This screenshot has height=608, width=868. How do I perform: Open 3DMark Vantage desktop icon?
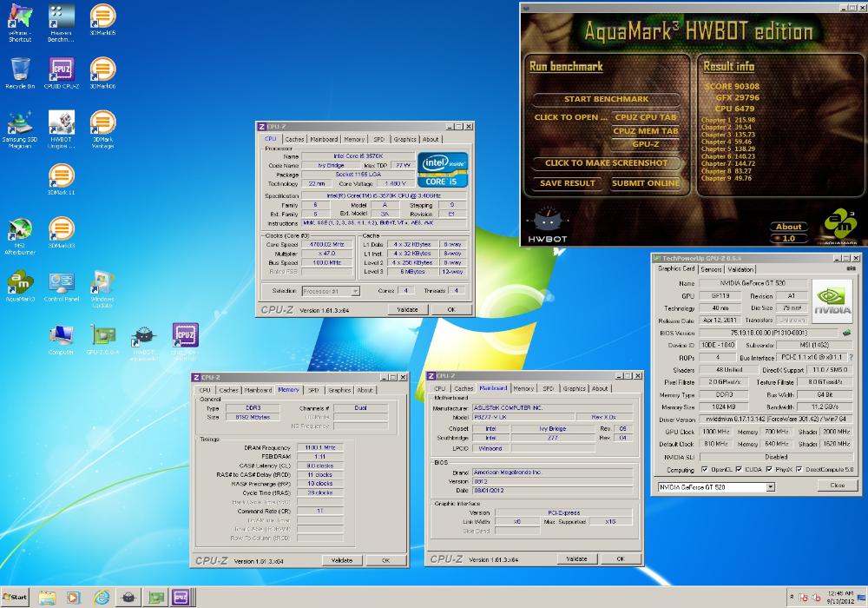(x=102, y=129)
